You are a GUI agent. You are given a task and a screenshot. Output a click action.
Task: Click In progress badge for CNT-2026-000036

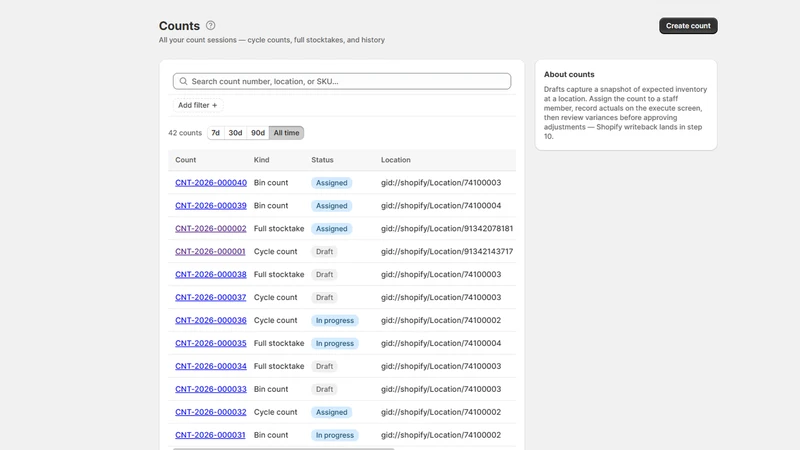coord(335,320)
